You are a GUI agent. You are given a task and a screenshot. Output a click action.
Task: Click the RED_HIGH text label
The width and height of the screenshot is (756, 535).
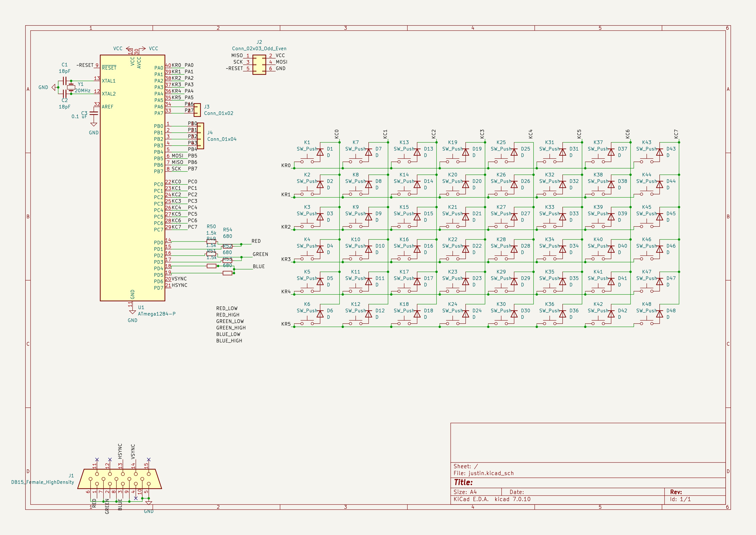coord(227,315)
